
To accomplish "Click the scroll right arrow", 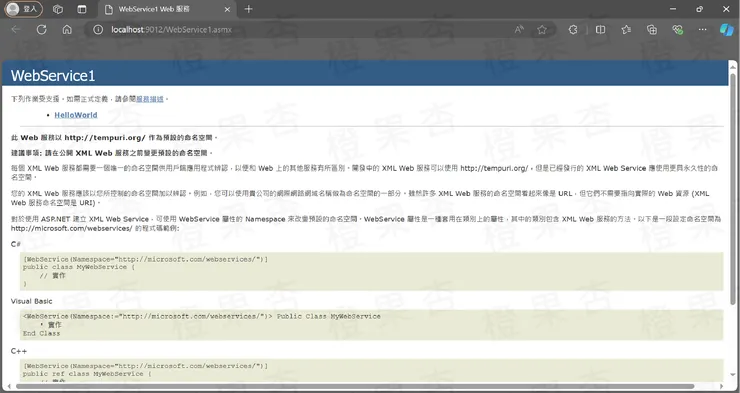I will (723, 386).
